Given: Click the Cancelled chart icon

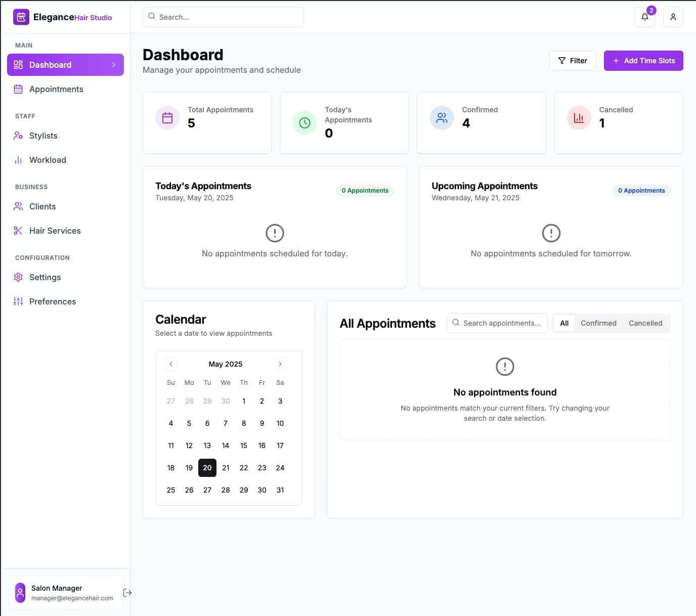Looking at the screenshot, I should pyautogui.click(x=579, y=118).
